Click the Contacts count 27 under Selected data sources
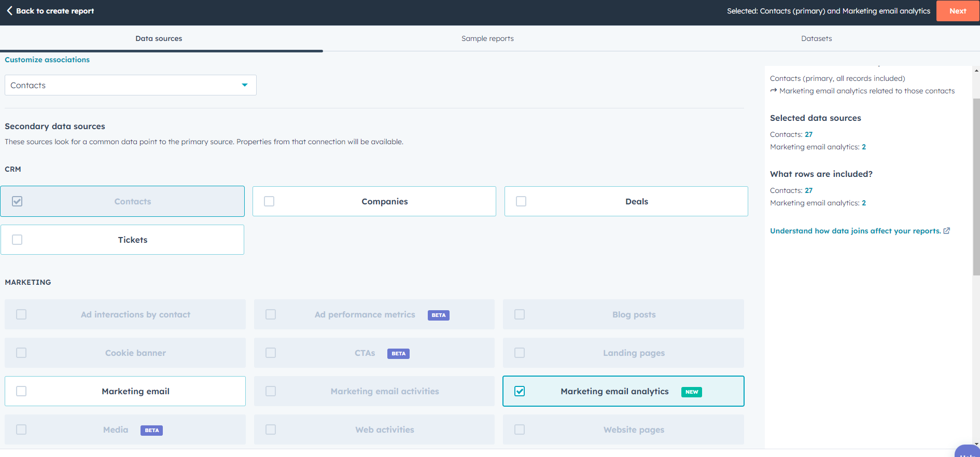 (x=808, y=134)
